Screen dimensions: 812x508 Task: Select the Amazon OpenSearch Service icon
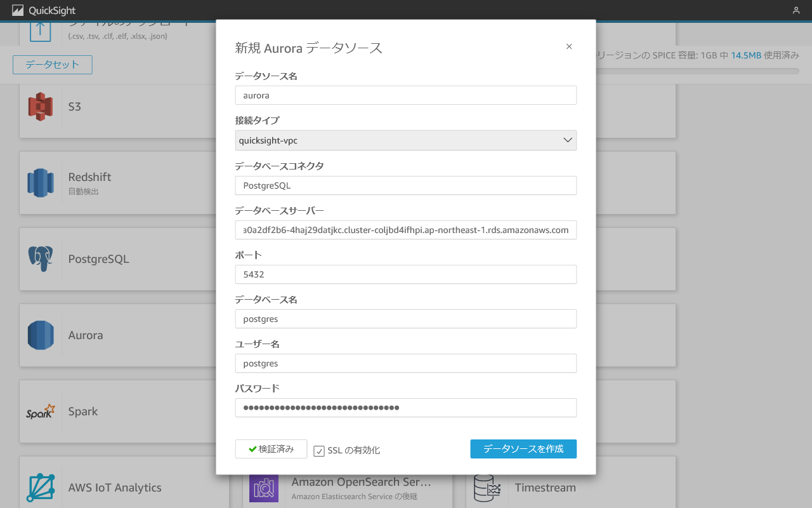(264, 489)
